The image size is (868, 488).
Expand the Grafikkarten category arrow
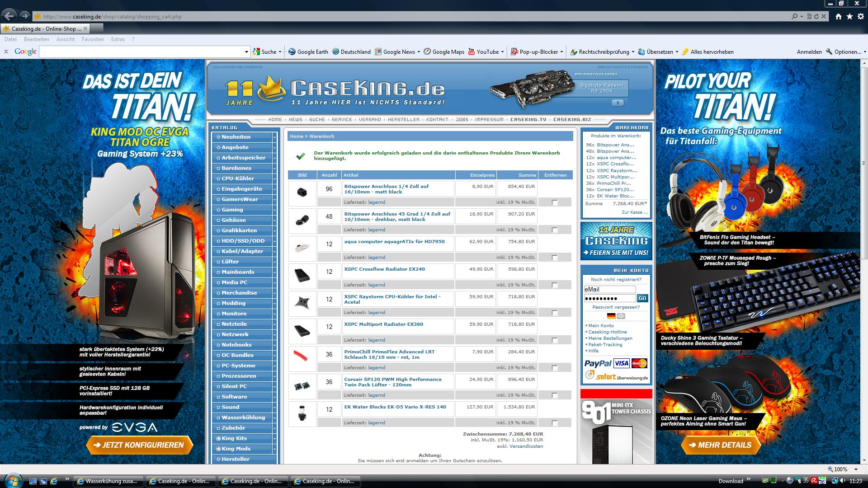[274, 230]
